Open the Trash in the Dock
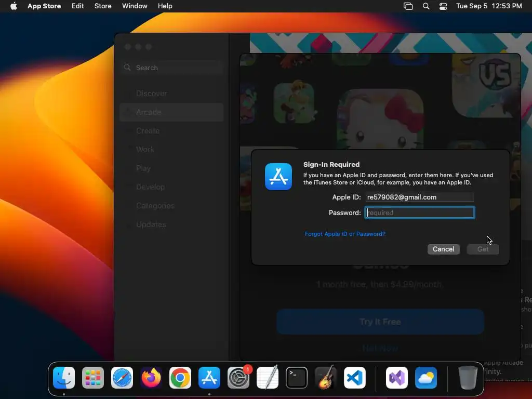The image size is (532, 399). coord(468,378)
